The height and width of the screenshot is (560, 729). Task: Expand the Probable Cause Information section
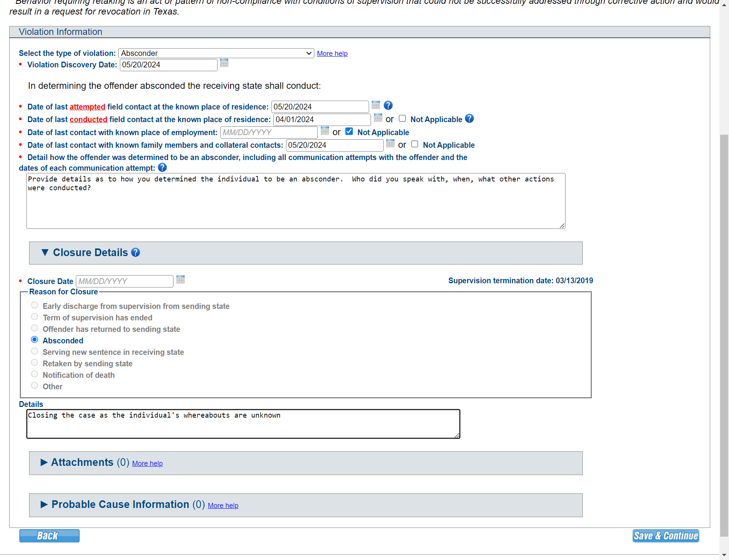44,504
